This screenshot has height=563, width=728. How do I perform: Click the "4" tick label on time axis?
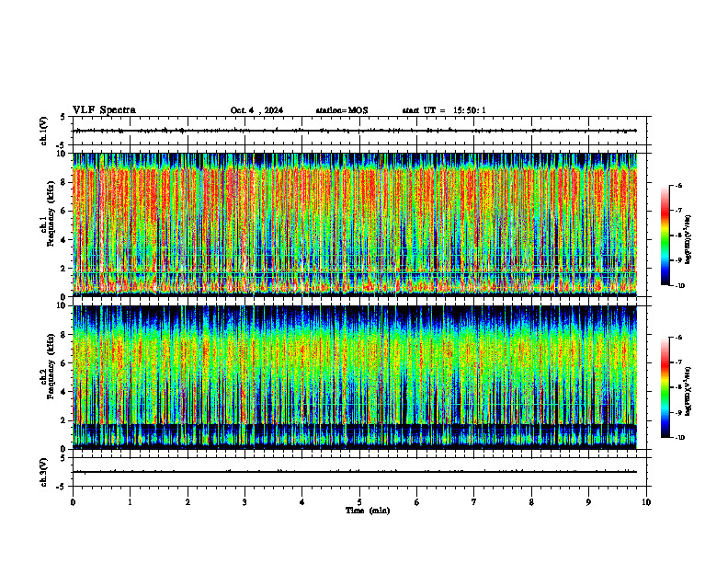302,502
